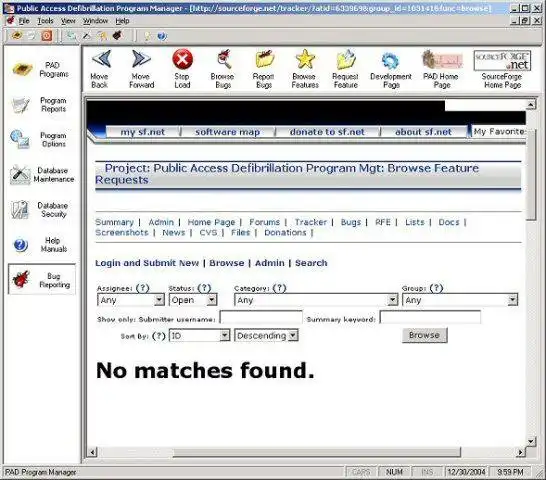Click the vertical scrollbar down arrow

point(530,441)
